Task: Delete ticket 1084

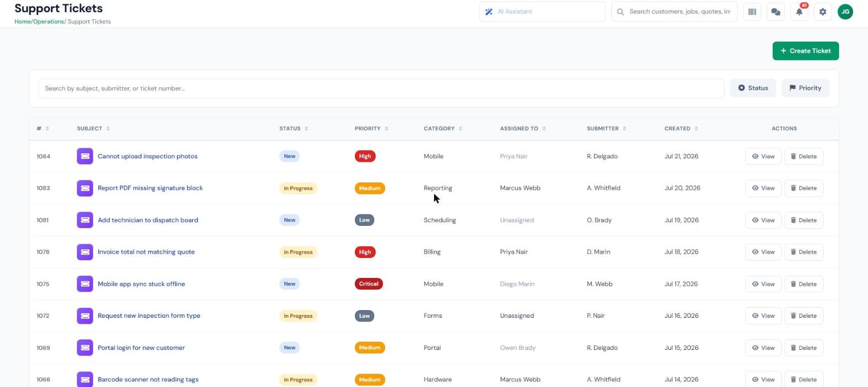Action: pyautogui.click(x=804, y=156)
